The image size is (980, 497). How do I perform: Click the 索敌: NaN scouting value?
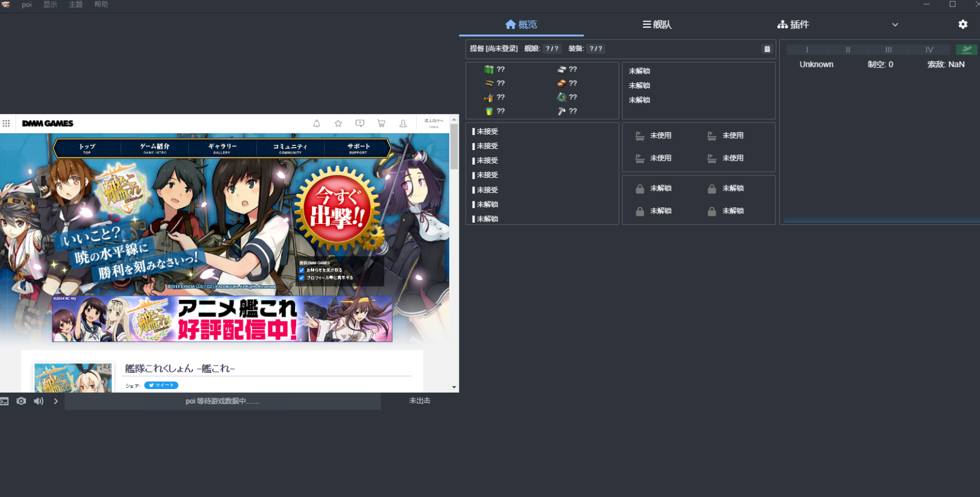[x=946, y=65]
